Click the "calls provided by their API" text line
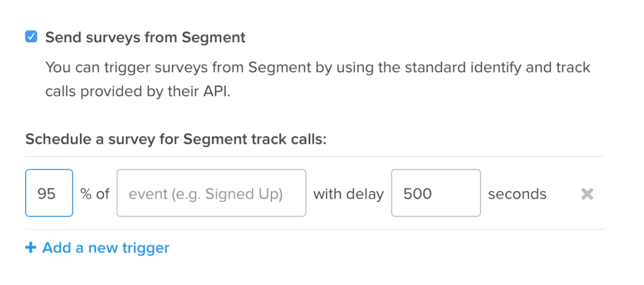 137,91
